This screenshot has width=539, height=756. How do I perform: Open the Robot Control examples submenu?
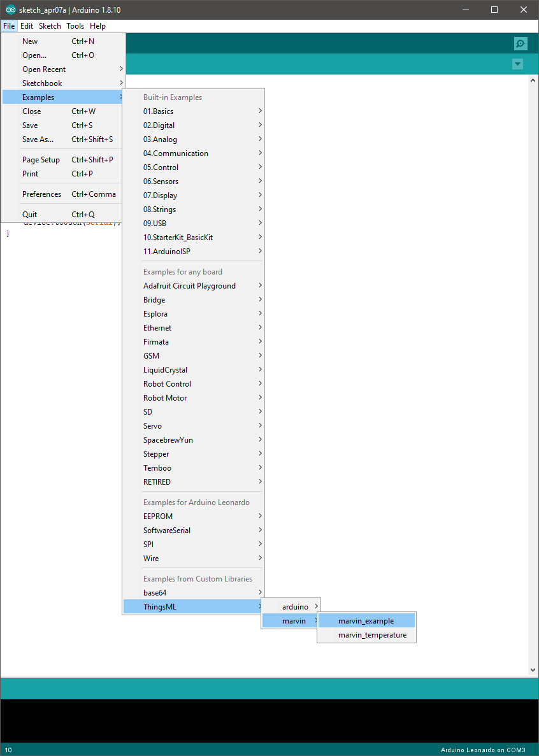click(x=193, y=384)
